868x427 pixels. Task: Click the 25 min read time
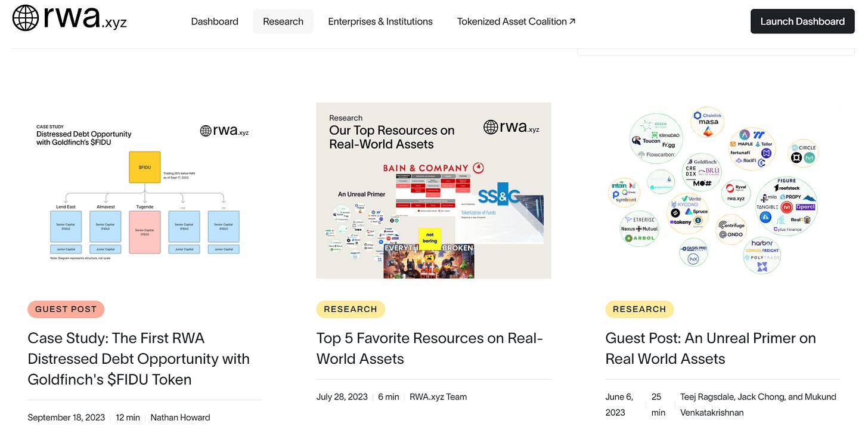click(658, 404)
